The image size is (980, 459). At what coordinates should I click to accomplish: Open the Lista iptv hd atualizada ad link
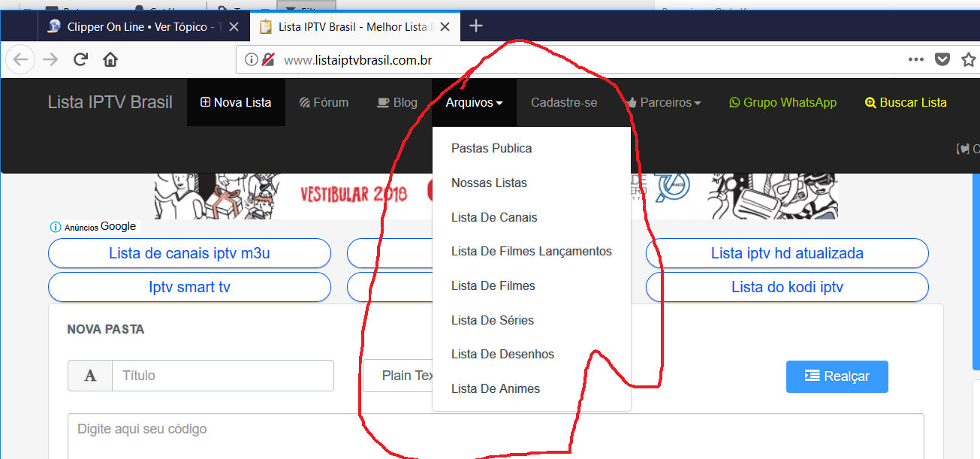pos(787,253)
